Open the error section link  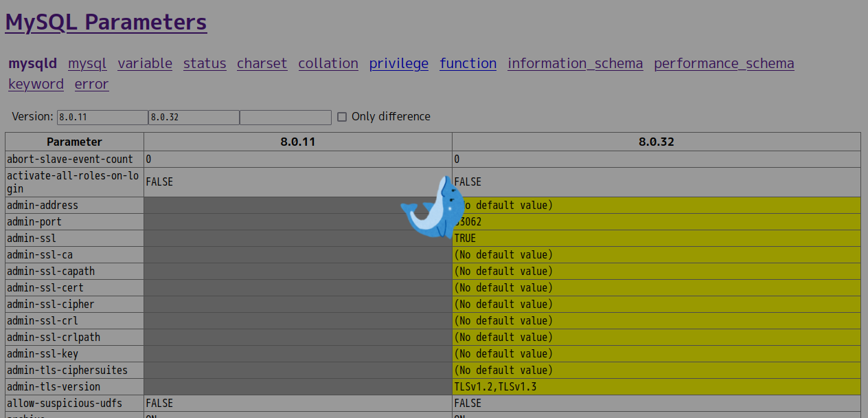[92, 84]
